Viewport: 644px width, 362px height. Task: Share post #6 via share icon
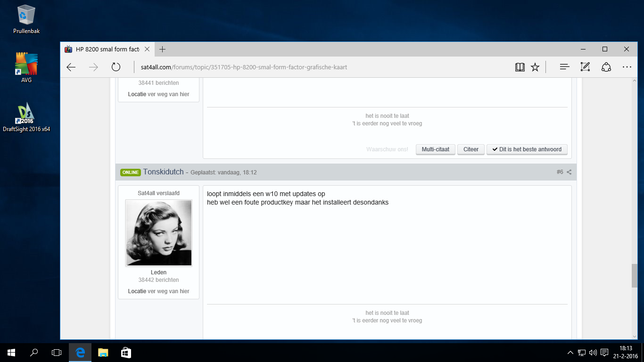569,172
